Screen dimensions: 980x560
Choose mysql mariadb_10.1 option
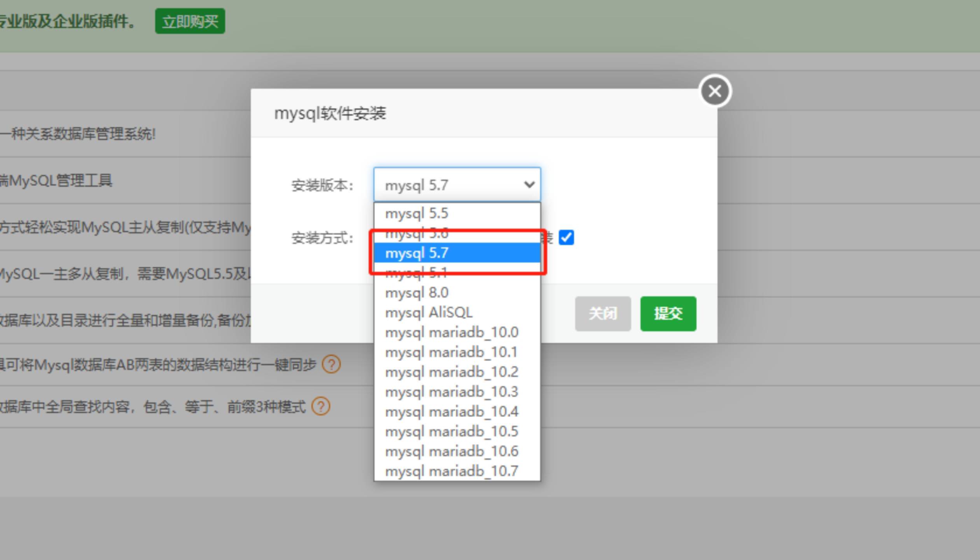457,352
